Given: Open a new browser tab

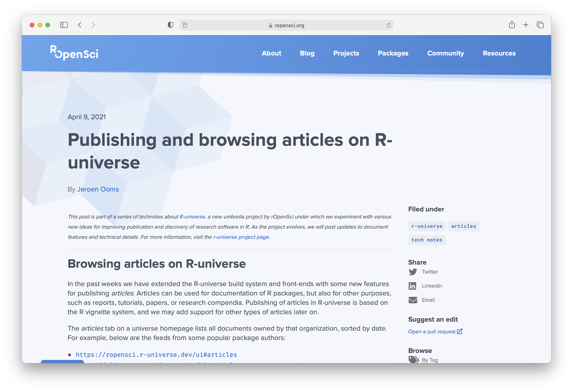Looking at the screenshot, I should click(x=526, y=25).
